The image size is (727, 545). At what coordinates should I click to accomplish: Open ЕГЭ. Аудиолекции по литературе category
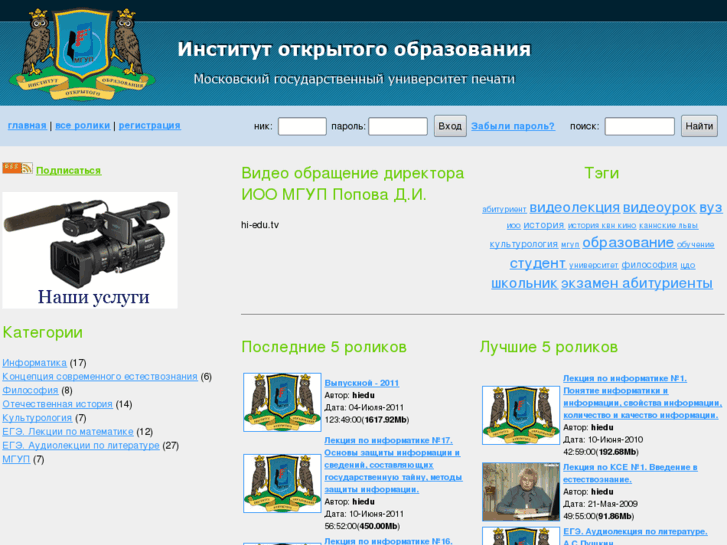(81, 446)
